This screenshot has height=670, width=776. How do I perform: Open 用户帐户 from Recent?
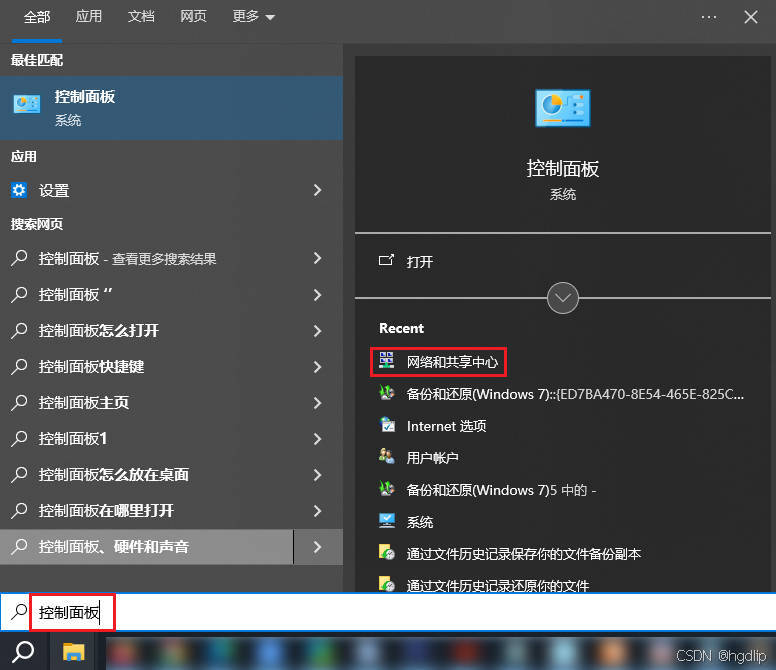pos(432,458)
